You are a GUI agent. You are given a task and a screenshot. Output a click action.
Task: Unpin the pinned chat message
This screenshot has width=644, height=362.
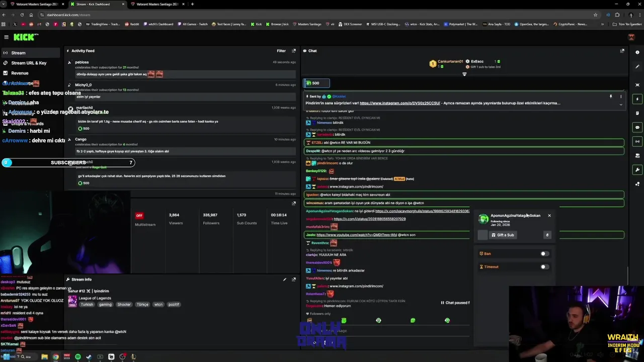point(611,97)
